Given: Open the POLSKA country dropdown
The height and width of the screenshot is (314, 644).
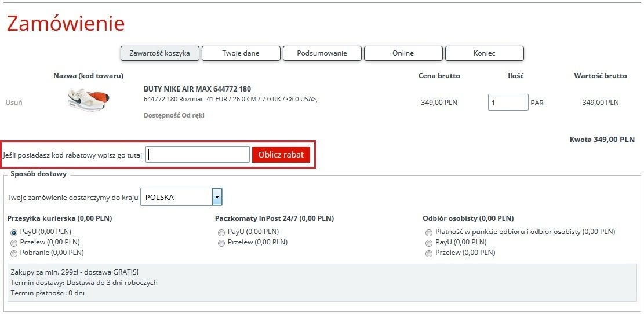Looking at the screenshot, I should (181, 197).
